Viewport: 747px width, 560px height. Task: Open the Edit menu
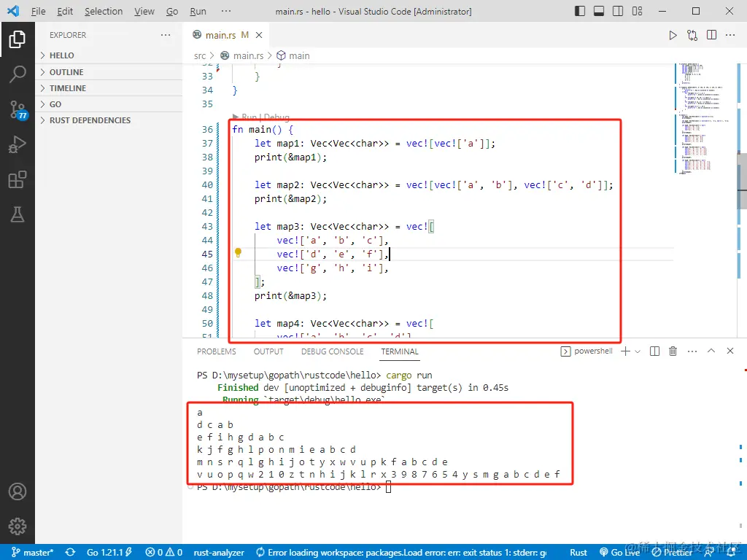65,11
